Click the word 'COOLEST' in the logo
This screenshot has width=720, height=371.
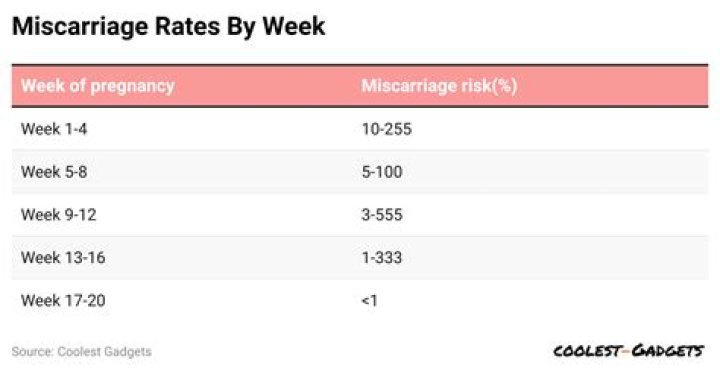point(587,351)
